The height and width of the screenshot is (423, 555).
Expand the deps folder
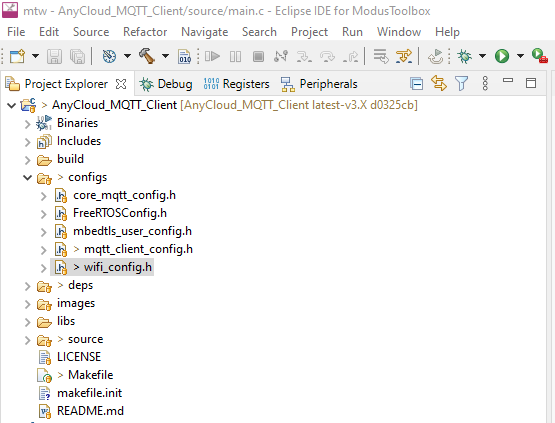click(28, 286)
